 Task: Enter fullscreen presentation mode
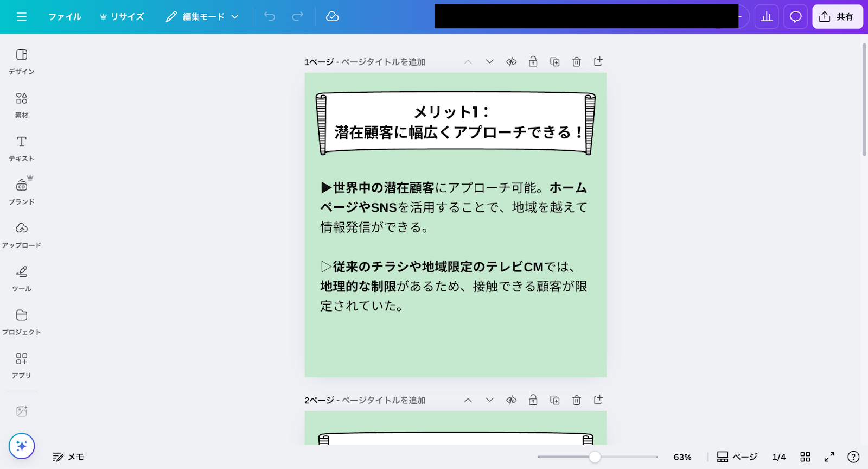829,457
